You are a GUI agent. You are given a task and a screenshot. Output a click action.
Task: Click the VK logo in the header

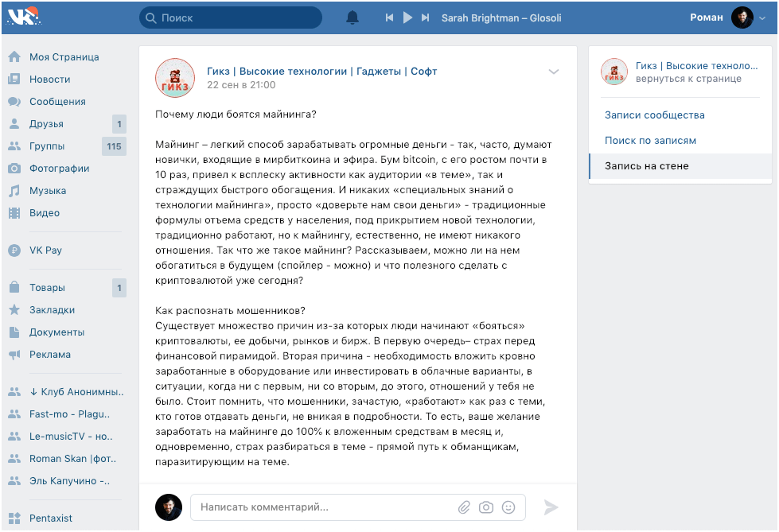point(23,17)
